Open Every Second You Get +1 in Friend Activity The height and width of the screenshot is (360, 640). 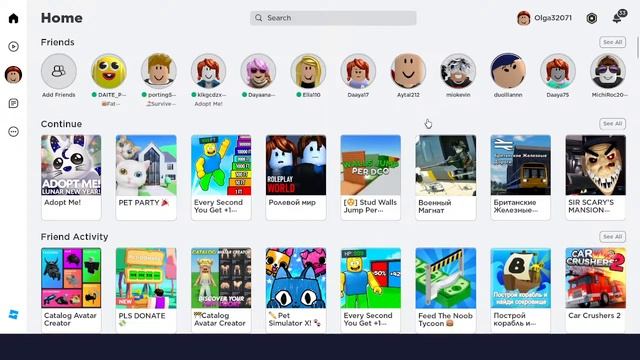point(371,290)
